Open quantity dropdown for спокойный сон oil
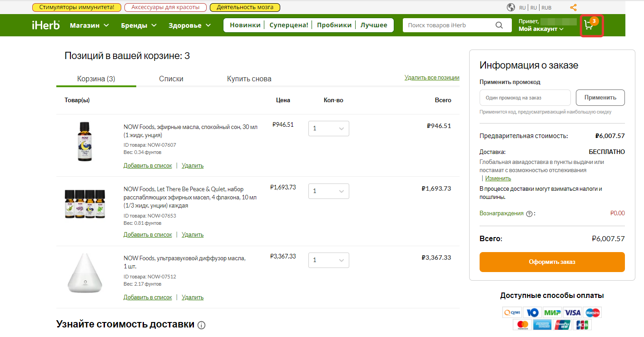 329,129
